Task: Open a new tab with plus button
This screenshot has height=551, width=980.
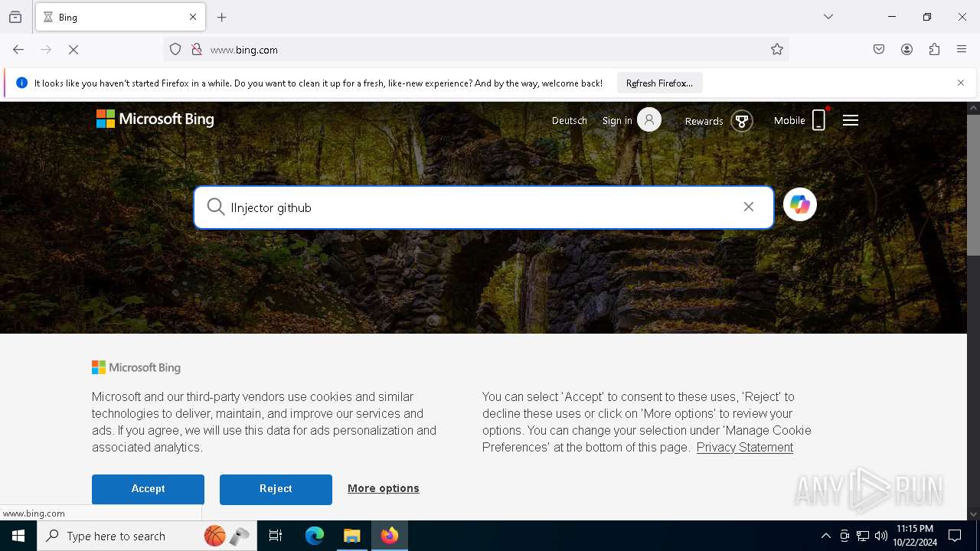Action: 222,17
